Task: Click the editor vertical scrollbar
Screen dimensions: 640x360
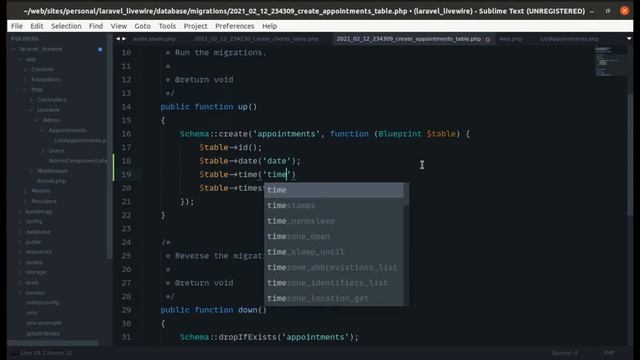Action: click(x=630, y=154)
